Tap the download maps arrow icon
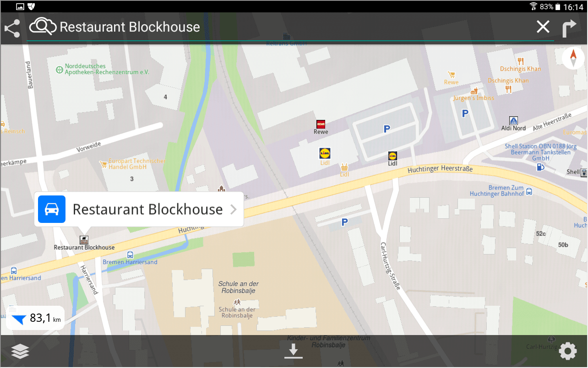 click(x=294, y=351)
